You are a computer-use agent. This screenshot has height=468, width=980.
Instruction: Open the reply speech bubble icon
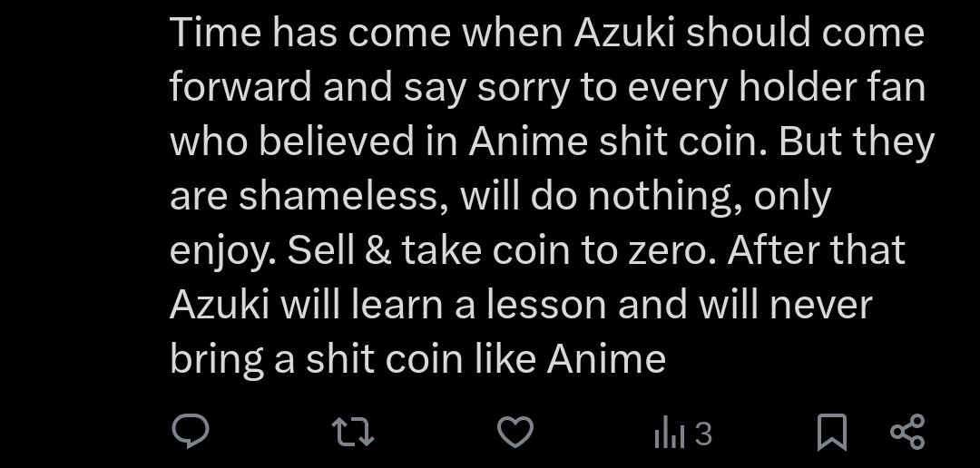[190, 433]
